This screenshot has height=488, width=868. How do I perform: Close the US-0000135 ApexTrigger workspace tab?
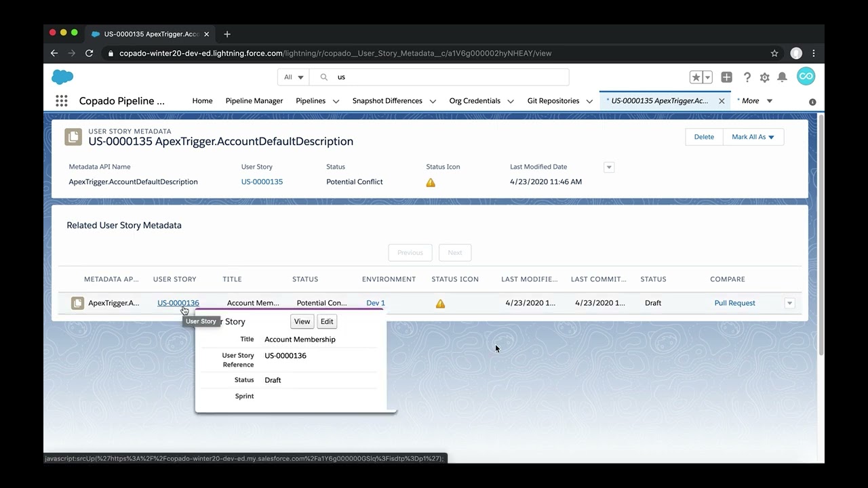coord(722,101)
